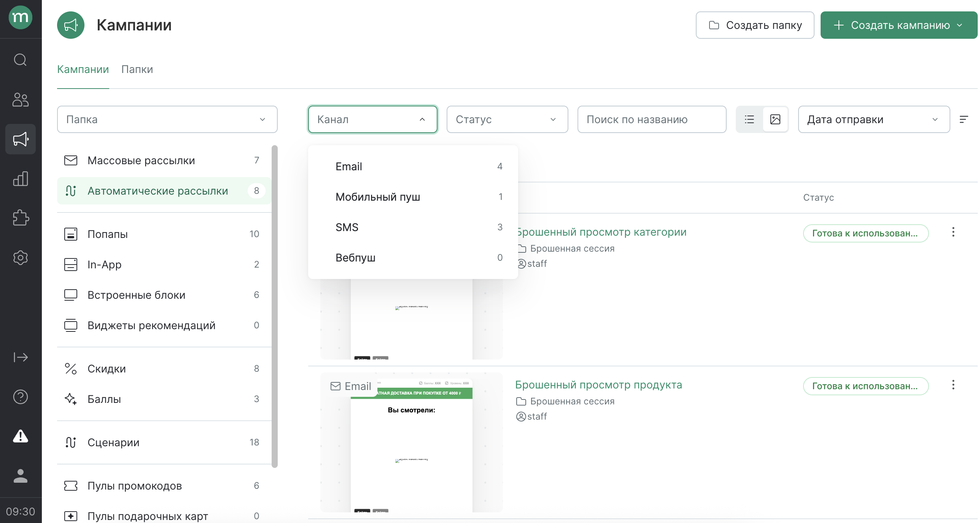Switch to image preview view icon
Screen dimensions: 980x523
click(x=775, y=119)
